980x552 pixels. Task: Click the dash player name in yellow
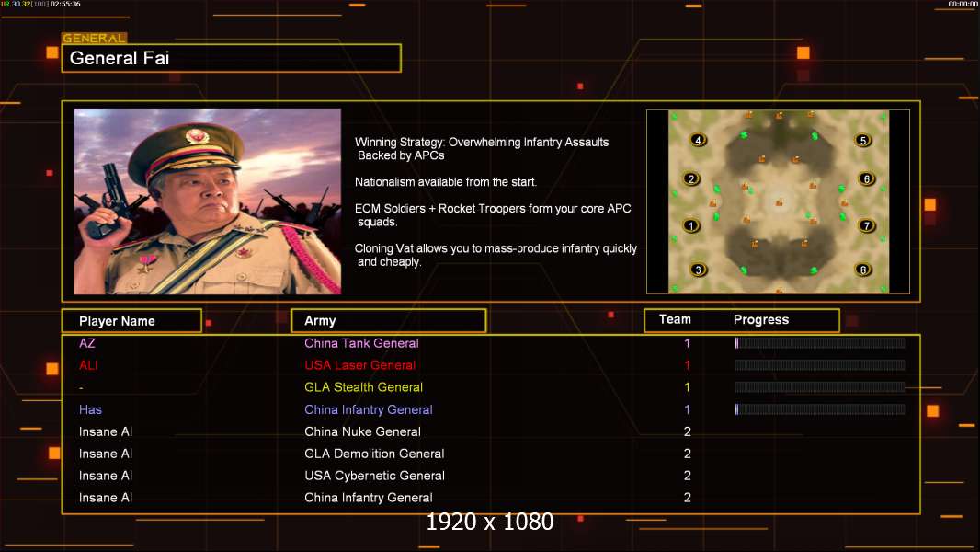(81, 388)
